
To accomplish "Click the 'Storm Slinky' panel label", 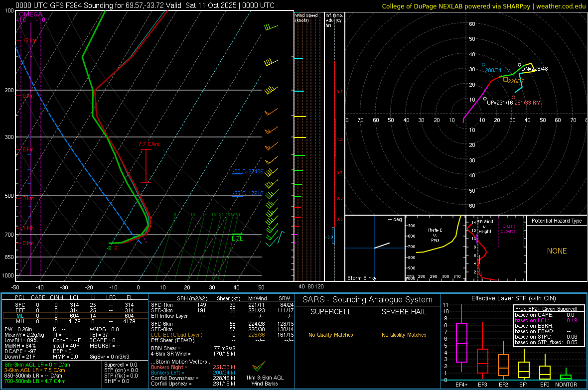I will [x=361, y=278].
